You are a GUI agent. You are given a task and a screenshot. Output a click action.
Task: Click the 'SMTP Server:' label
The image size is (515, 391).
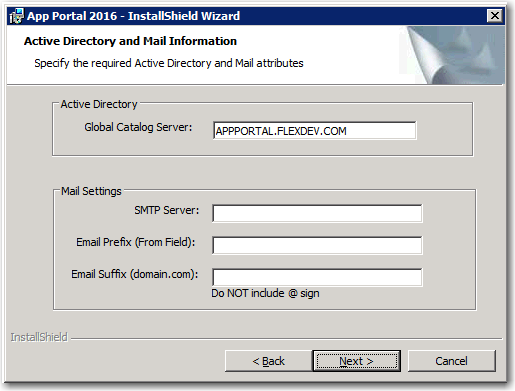click(x=167, y=210)
